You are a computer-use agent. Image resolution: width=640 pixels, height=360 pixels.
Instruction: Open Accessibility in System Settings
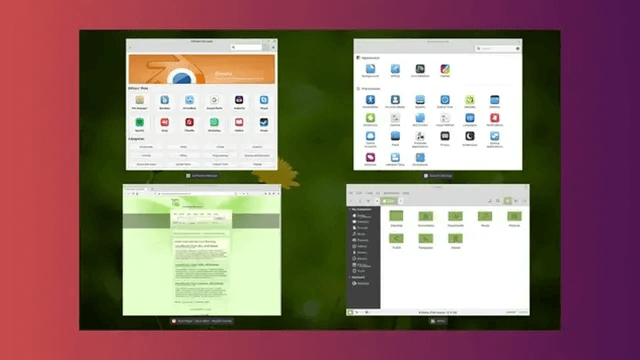370,102
